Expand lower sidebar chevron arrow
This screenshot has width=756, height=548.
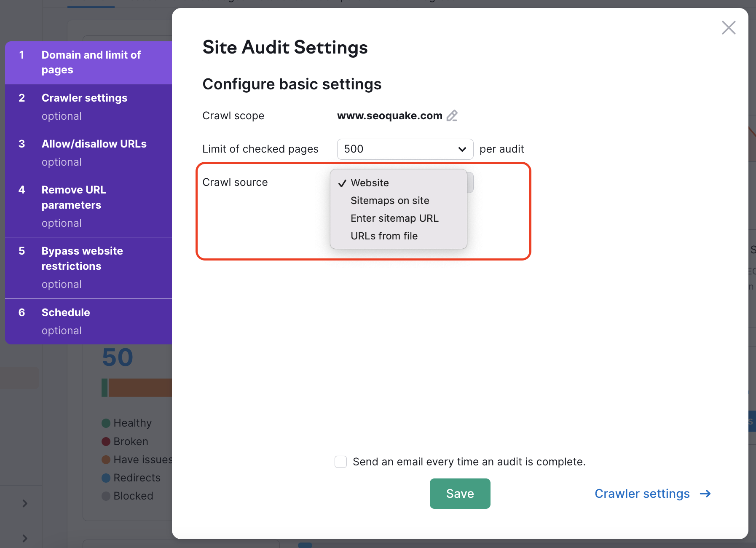click(25, 538)
